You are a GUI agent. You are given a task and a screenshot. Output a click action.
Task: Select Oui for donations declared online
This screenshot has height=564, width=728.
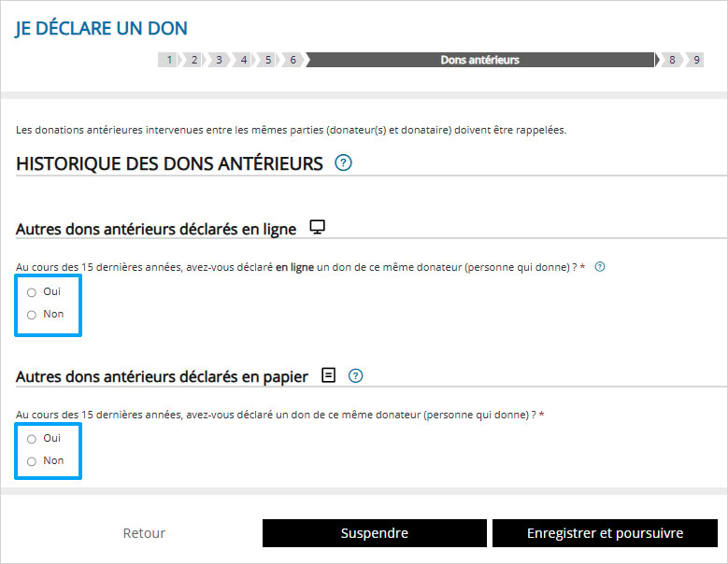(32, 292)
